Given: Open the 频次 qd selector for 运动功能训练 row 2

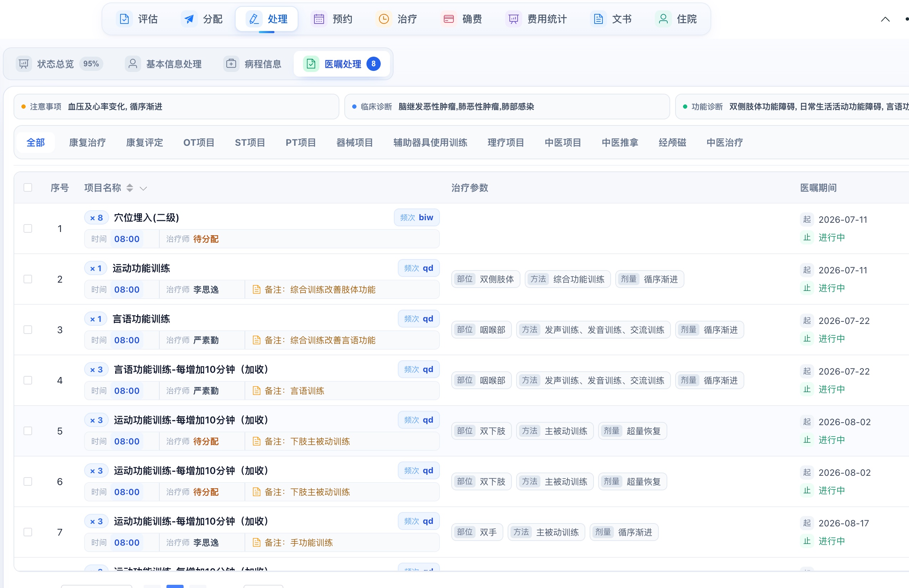Looking at the screenshot, I should pos(418,268).
